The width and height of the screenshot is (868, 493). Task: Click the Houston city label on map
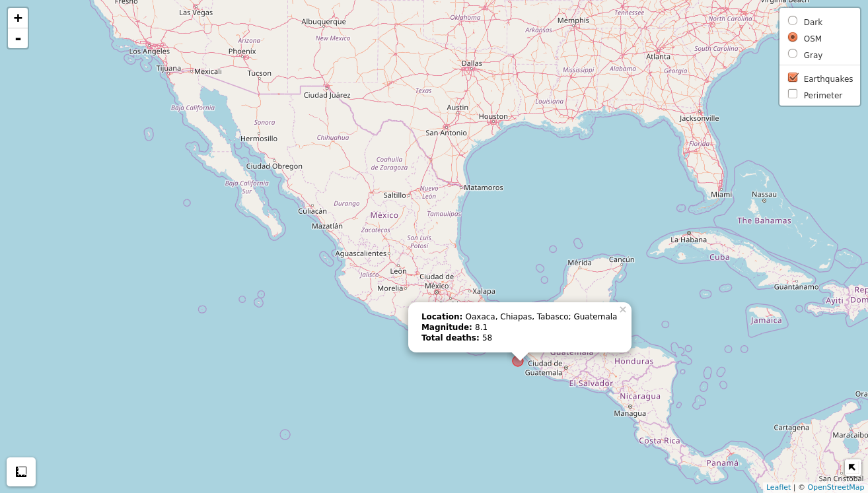[493, 117]
